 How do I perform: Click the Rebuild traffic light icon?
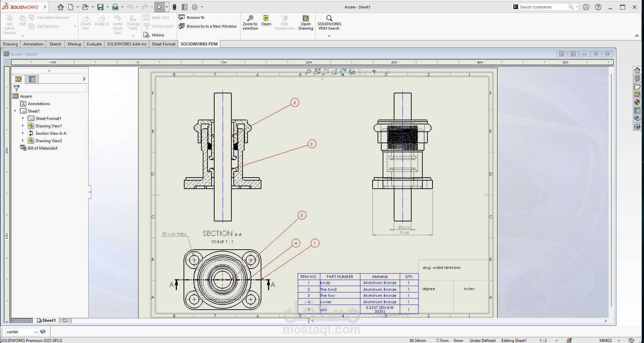tap(174, 7)
